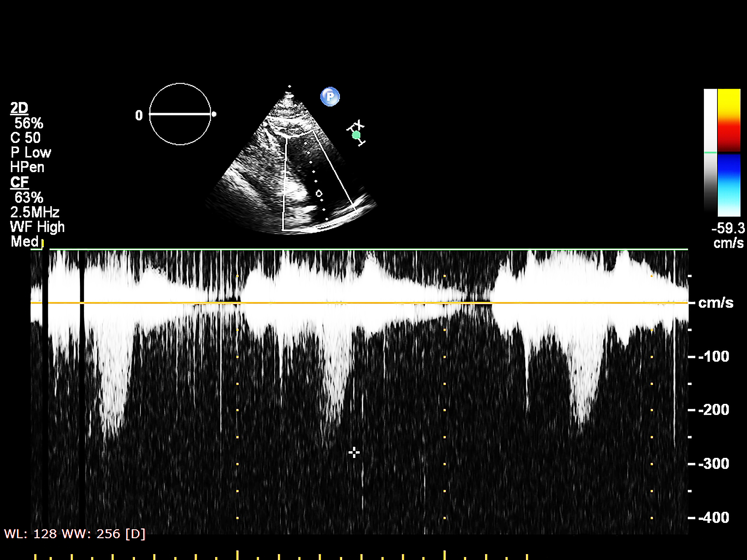
Task: Click the white crosshair cursor in spectrum
Action: point(354,452)
